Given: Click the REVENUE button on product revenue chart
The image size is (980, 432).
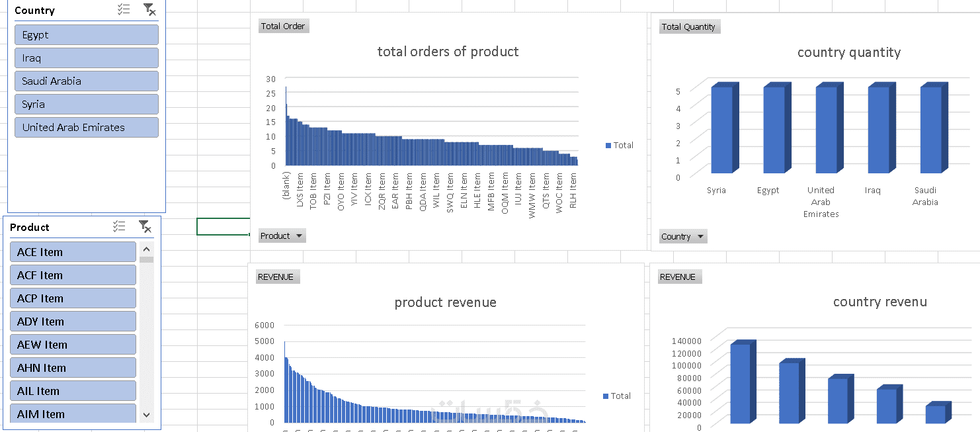Looking at the screenshot, I should click(276, 277).
